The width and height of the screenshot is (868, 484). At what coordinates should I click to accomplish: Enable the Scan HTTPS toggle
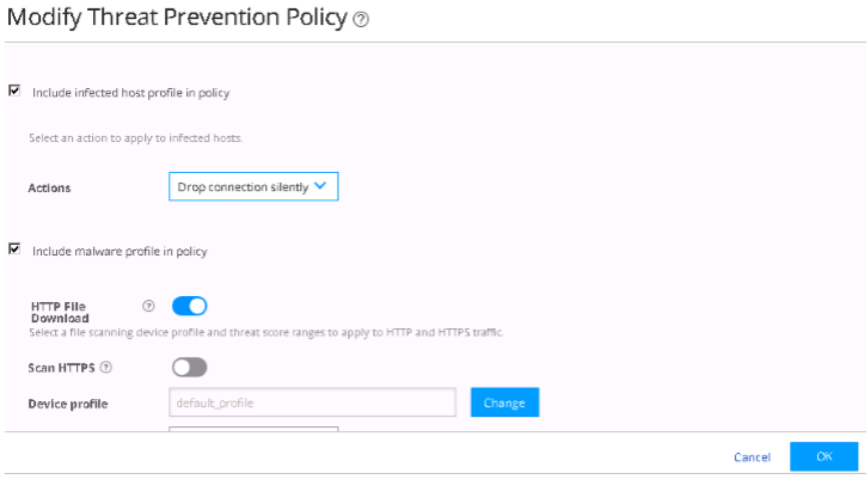pos(189,367)
